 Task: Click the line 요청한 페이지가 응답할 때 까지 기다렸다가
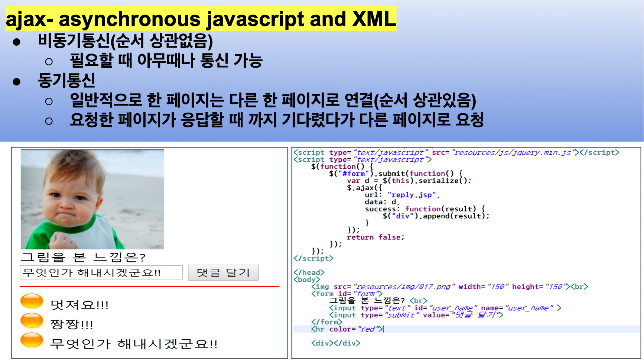tap(212, 120)
